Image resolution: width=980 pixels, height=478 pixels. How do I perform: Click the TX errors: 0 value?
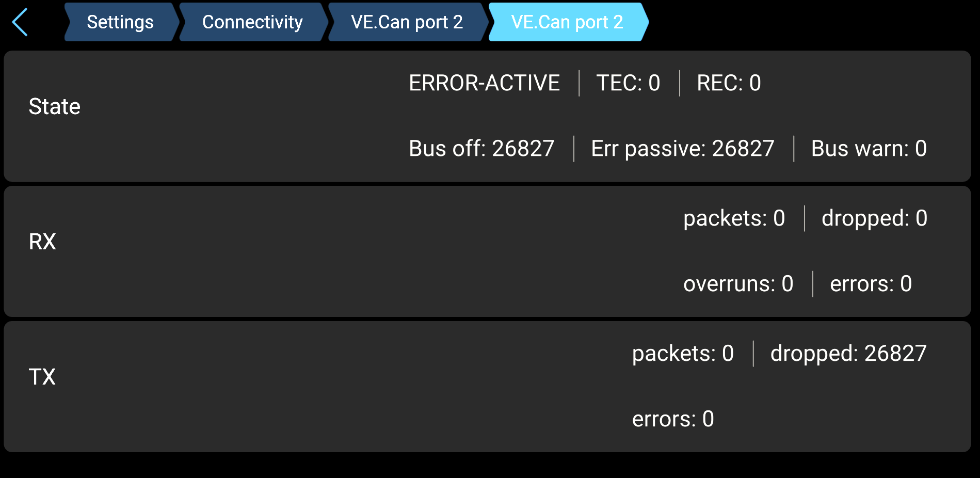(673, 419)
